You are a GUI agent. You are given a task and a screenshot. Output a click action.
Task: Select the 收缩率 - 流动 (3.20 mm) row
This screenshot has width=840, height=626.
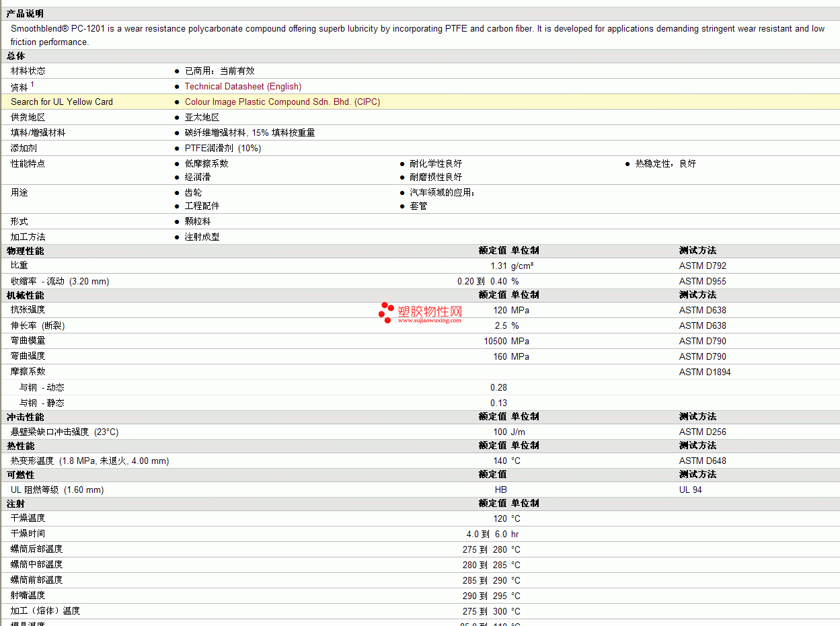pos(420,281)
